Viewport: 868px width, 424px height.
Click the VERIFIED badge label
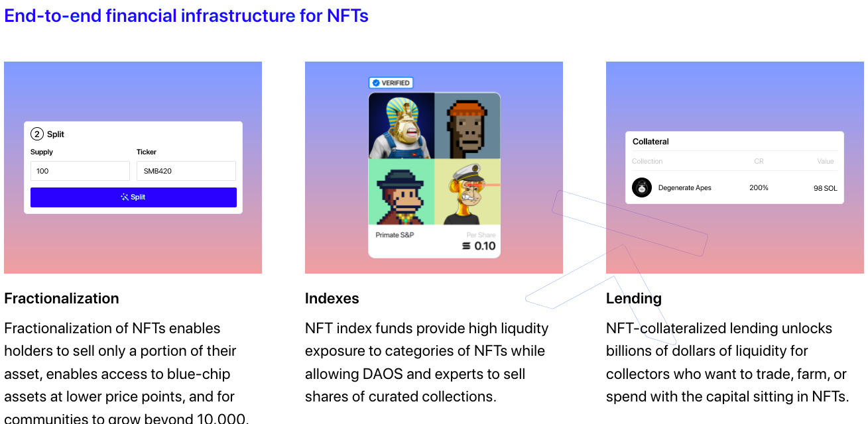click(x=391, y=83)
